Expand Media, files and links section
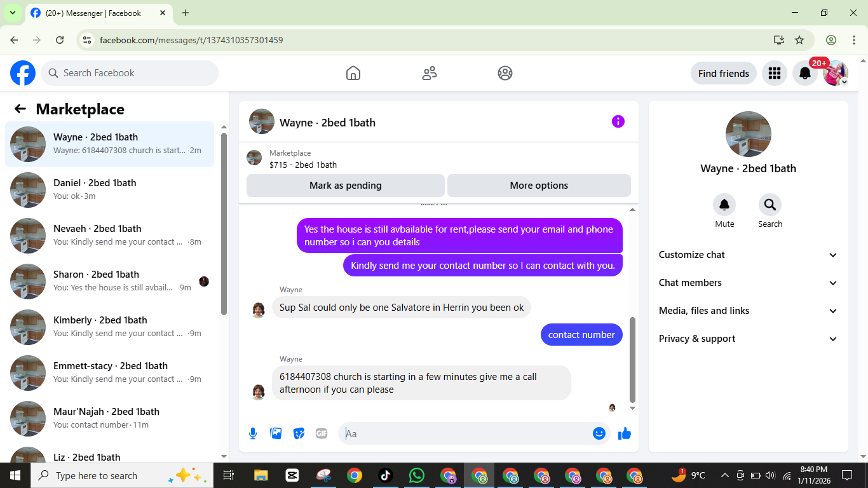 coord(749,311)
